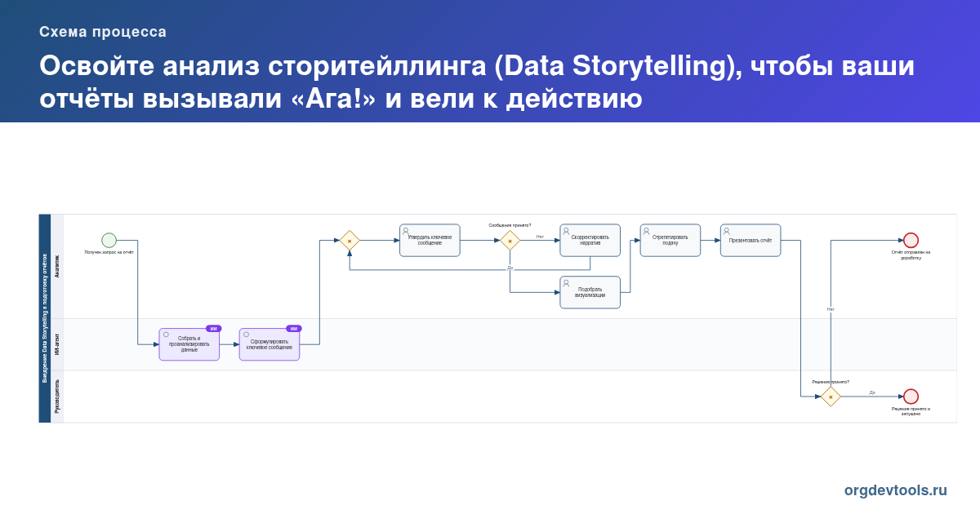Click the ИИ badge on "Сформулировать ключевое сообщение"
Viewport: 980px width, 514px height.
(x=293, y=329)
